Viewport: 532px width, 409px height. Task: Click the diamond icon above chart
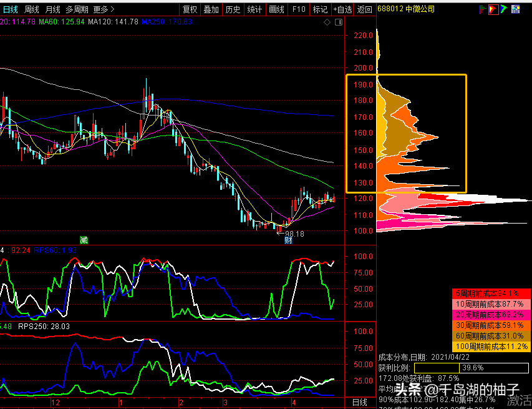pos(327,22)
